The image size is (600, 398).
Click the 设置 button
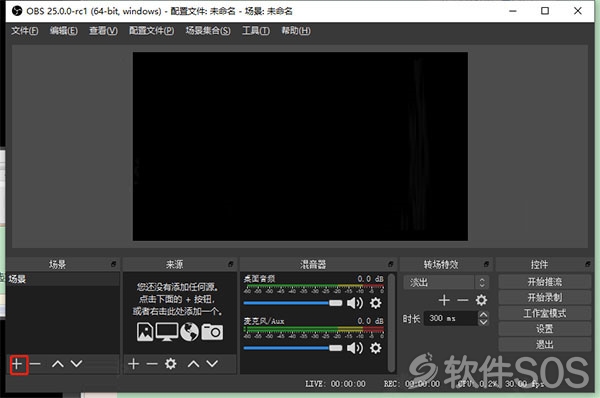click(545, 329)
